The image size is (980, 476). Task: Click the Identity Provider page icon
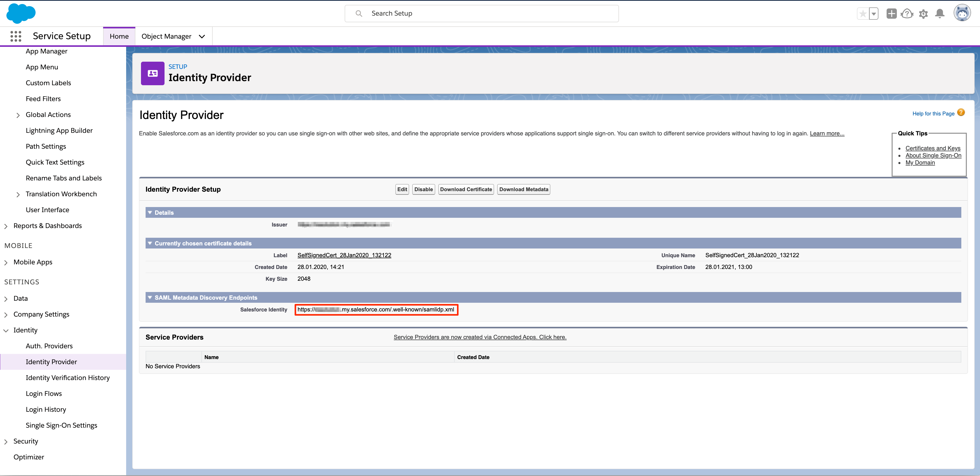(x=153, y=73)
